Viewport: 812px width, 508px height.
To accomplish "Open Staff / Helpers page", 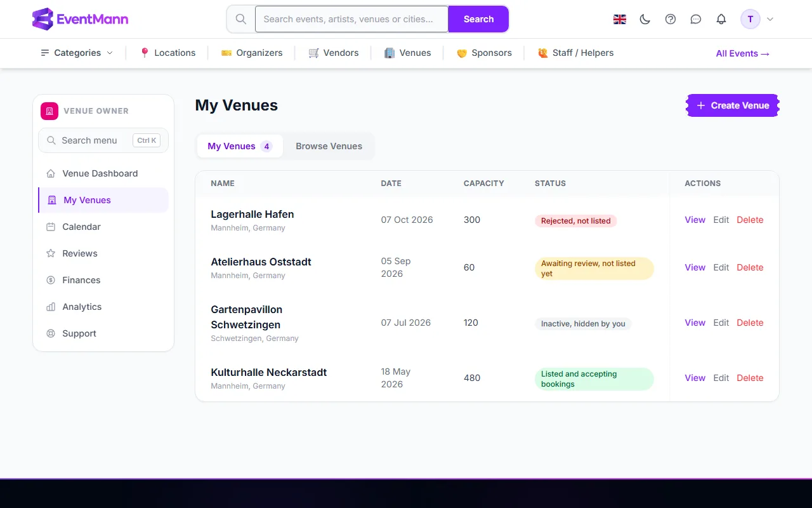I will (575, 53).
